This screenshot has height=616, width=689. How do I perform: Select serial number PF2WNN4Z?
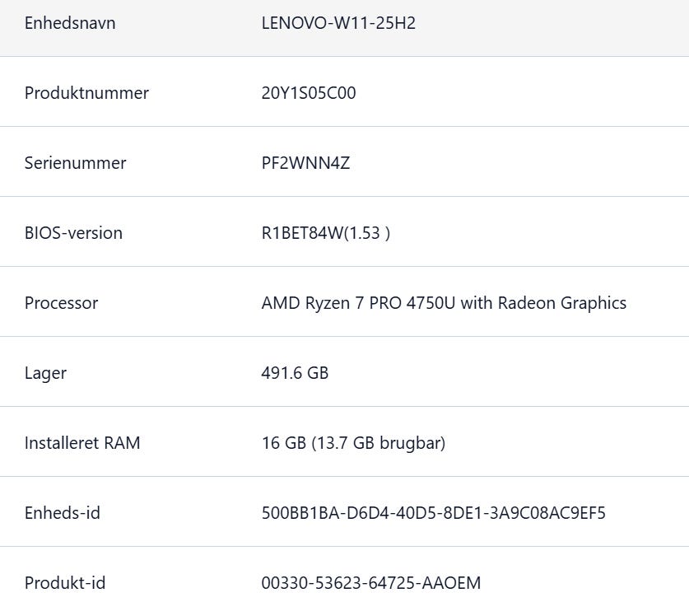305,163
